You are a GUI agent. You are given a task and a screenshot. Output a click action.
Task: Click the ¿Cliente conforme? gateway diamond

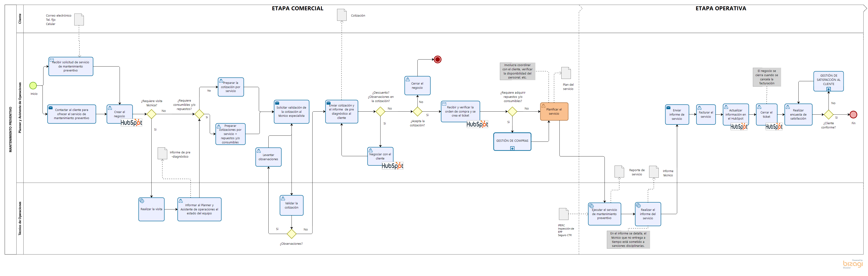click(x=829, y=115)
